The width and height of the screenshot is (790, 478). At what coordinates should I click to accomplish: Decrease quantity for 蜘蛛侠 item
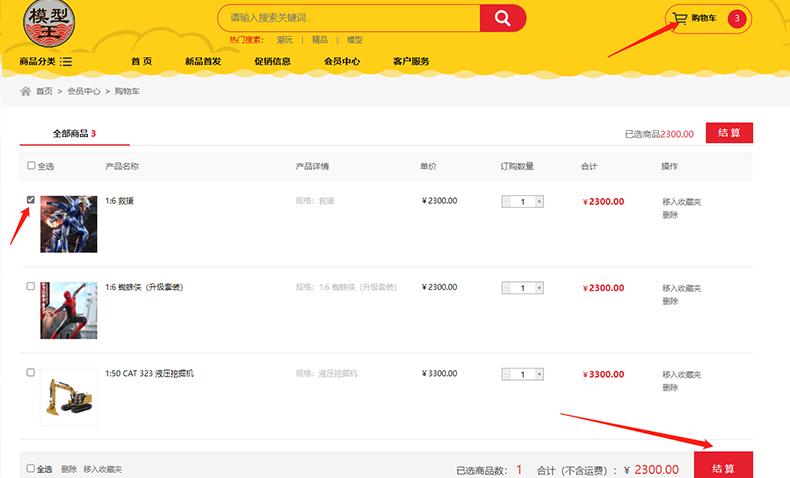coord(506,288)
